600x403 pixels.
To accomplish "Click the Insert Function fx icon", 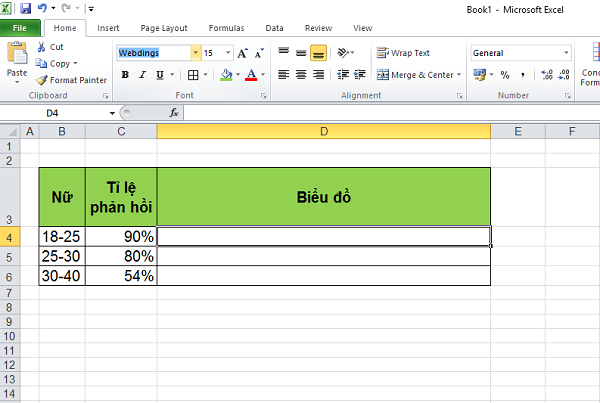I will pos(174,113).
